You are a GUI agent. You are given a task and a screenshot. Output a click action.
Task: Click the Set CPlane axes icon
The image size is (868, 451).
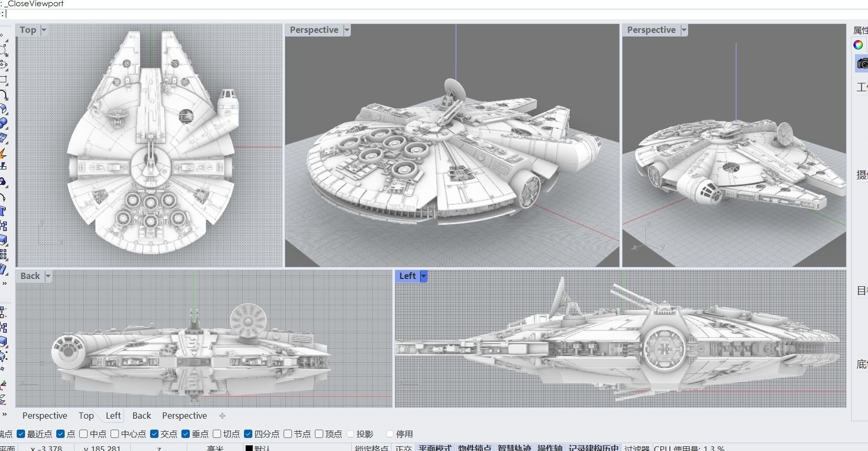[x=3, y=386]
